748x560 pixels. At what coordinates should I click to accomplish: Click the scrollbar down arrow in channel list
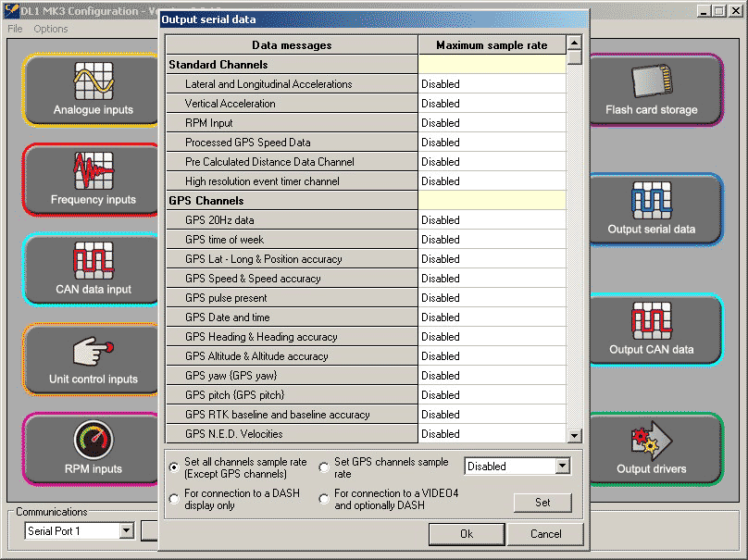pyautogui.click(x=574, y=435)
